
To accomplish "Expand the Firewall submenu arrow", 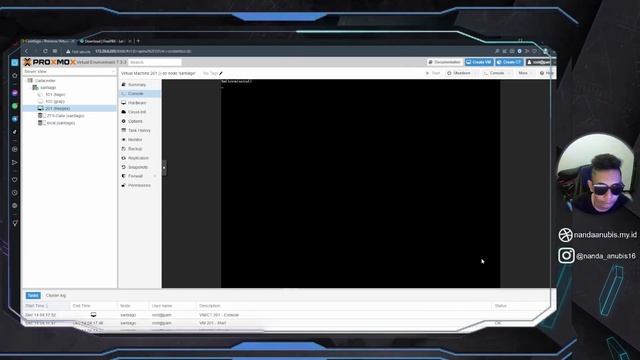I will coord(155,176).
